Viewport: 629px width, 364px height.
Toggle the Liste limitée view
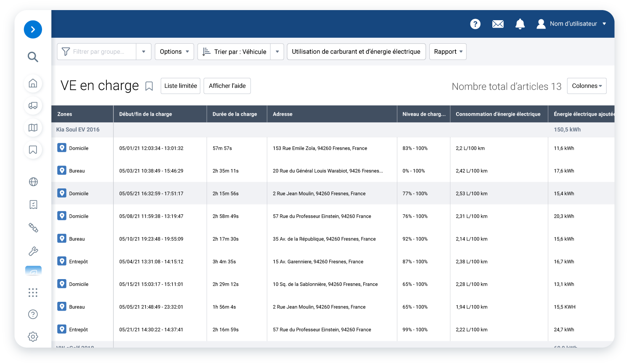(x=180, y=86)
